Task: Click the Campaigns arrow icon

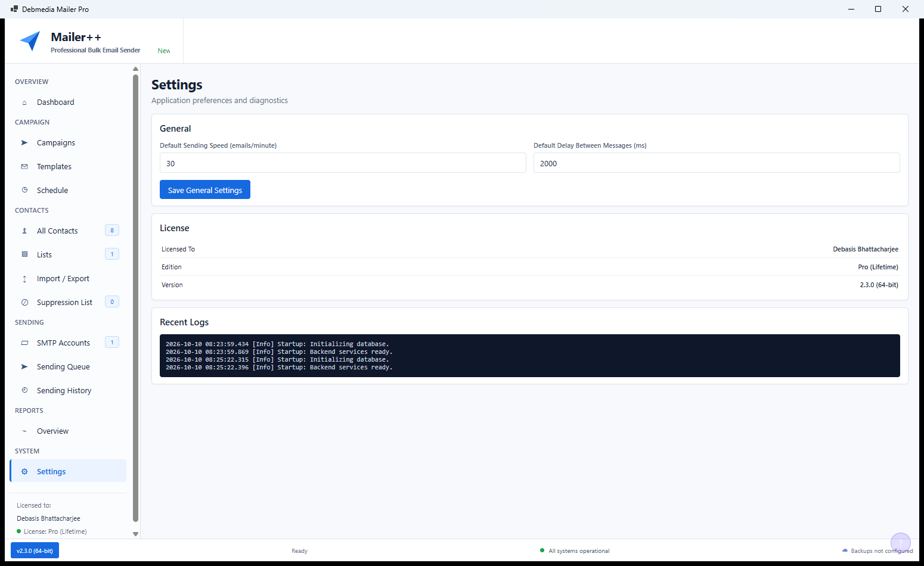Action: tap(24, 143)
